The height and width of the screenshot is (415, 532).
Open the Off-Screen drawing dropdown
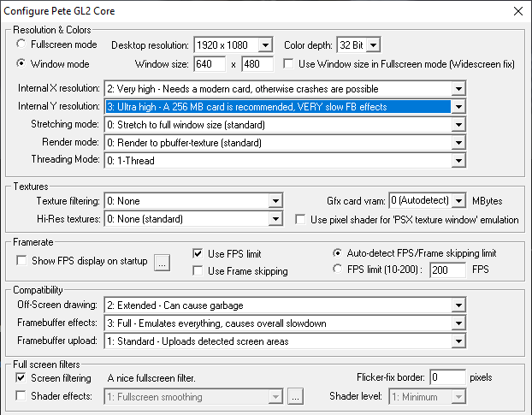coord(285,305)
